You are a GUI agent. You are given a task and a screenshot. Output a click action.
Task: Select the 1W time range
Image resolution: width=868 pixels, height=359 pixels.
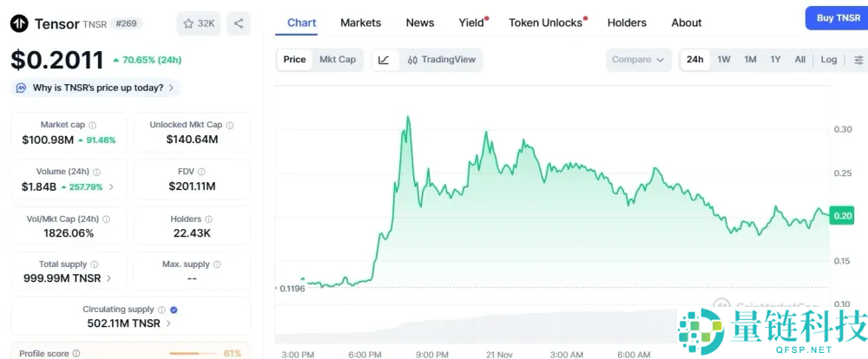[x=723, y=60]
